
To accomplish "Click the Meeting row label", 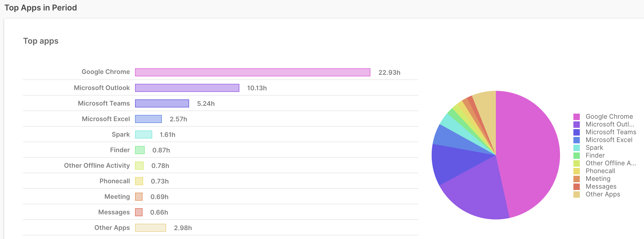I will (117, 197).
